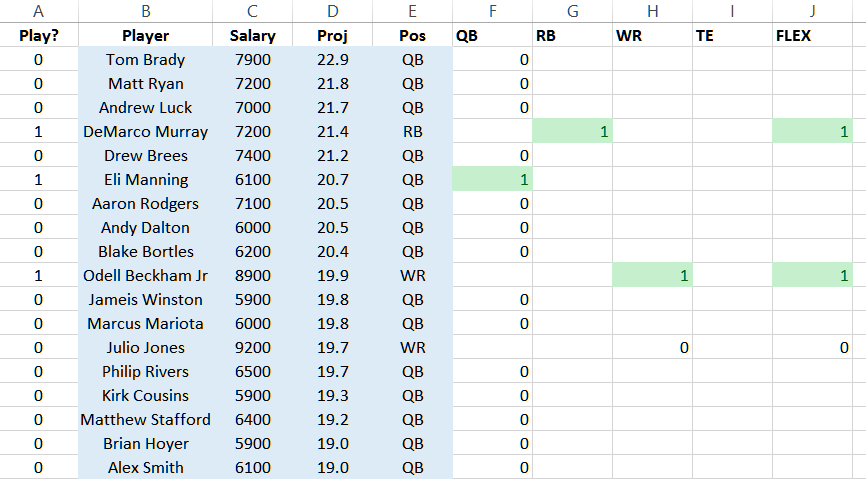Click the 'Play?' header cell

coord(39,35)
